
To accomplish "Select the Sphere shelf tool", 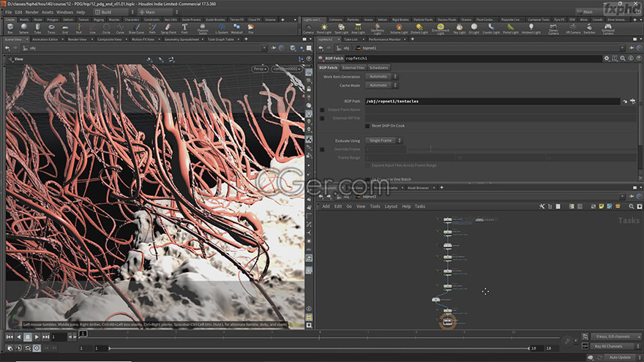I will tap(24, 29).
